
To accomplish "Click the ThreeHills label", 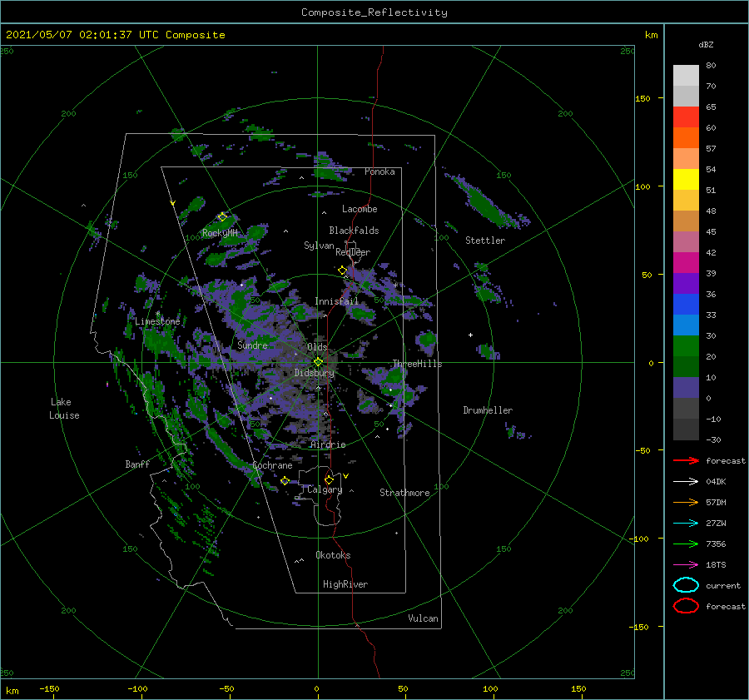I will 417,364.
